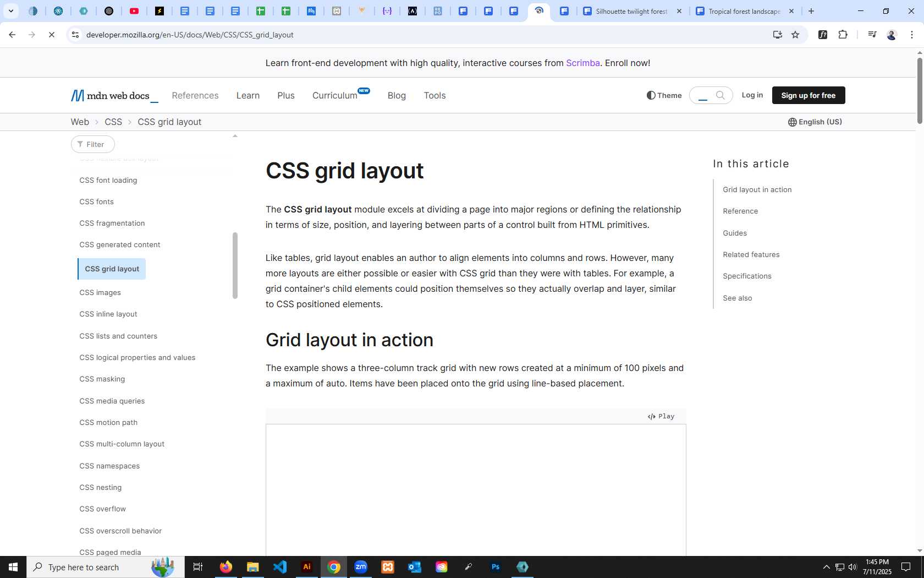Screen dimensions: 924x578
Task: Click the install app icon in address bar
Action: tap(777, 35)
